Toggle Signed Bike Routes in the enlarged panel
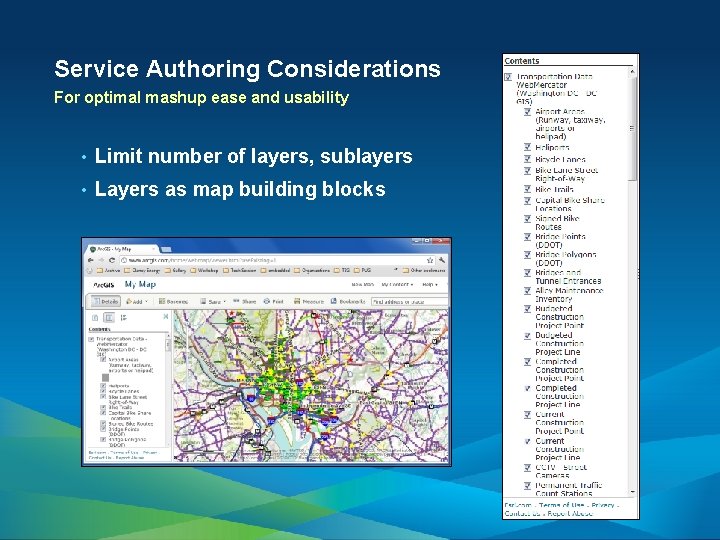Viewport: 720px width, 540px height. (528, 219)
